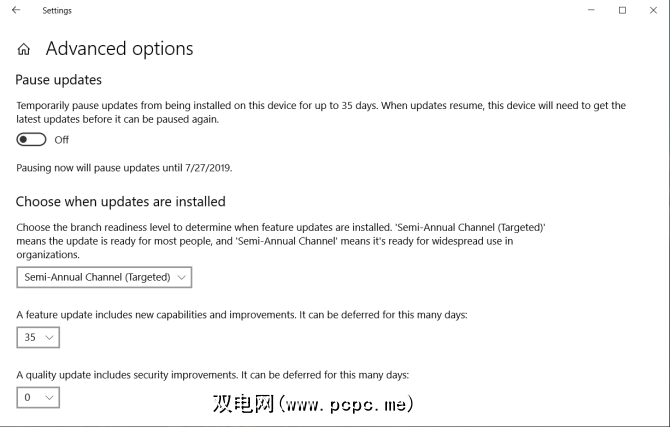Turn on the Pause updates toggle

click(31, 140)
